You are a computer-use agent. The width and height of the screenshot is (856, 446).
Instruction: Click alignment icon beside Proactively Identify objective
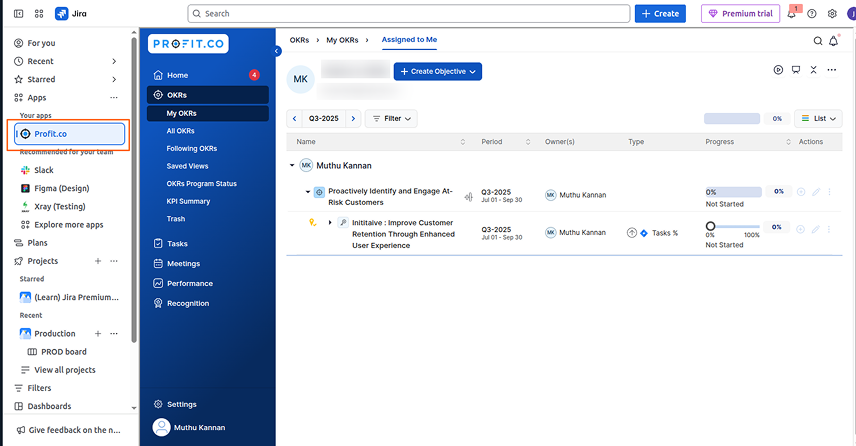[x=468, y=197]
